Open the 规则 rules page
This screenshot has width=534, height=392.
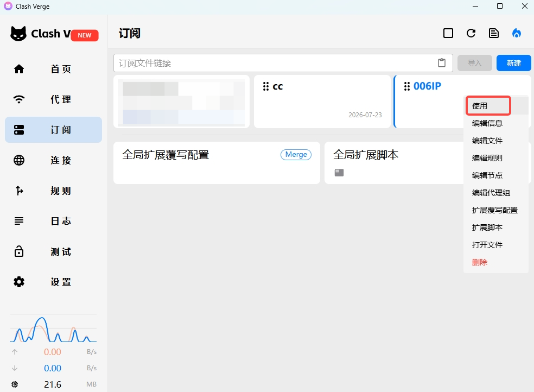tap(53, 191)
